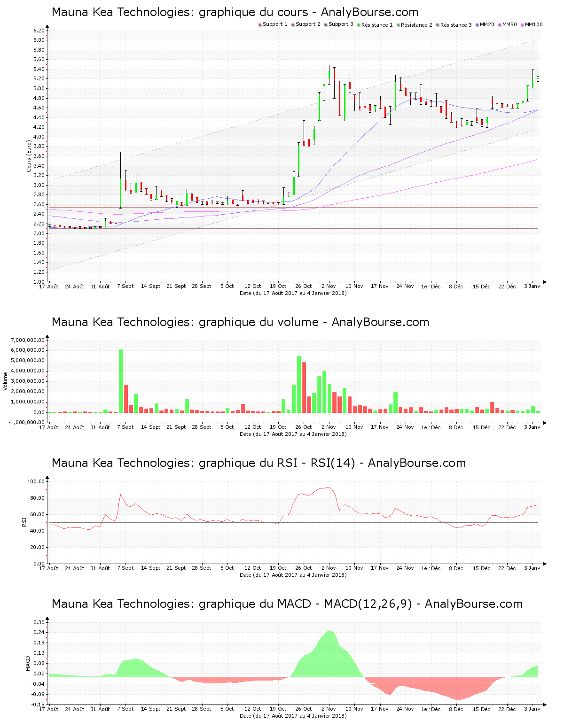Click the 'Cours (Euro)' y-axis label
The height and width of the screenshot is (728, 564).
pyautogui.click(x=29, y=156)
